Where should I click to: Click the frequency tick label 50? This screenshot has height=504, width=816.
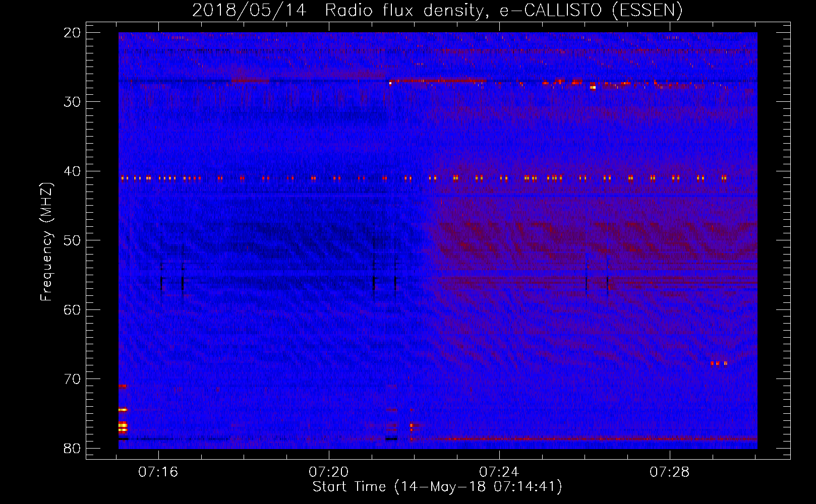pos(72,240)
